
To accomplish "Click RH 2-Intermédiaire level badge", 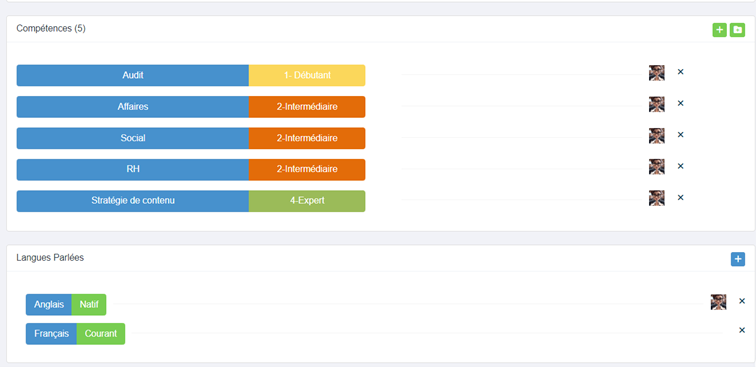I will coord(307,169).
